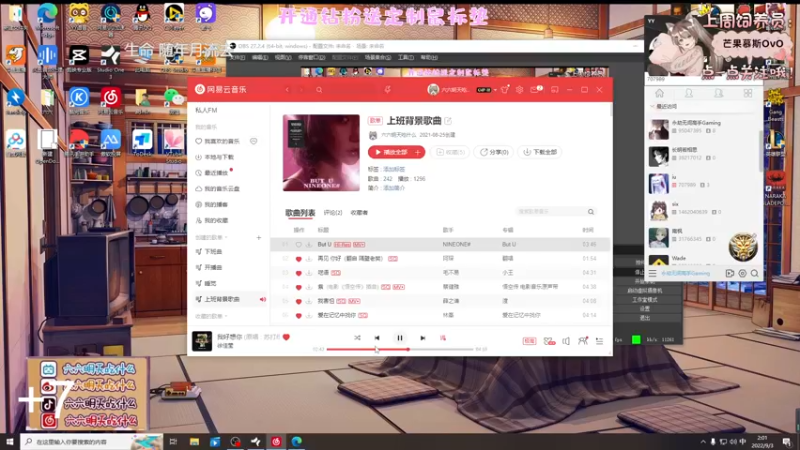Unlike the currently playing song heart
The width and height of the screenshot is (800, 450).
point(286,337)
